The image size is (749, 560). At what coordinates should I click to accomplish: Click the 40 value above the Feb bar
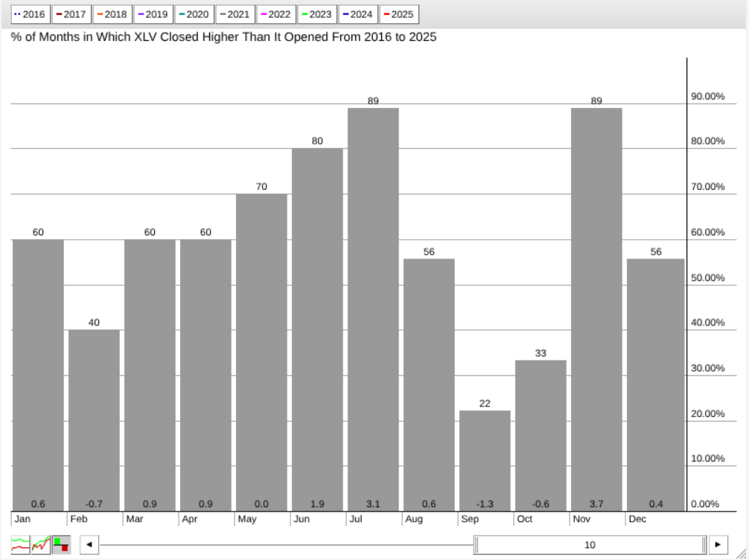point(94,322)
